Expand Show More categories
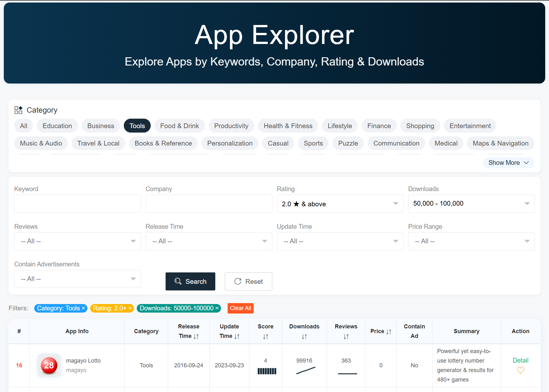 point(508,163)
